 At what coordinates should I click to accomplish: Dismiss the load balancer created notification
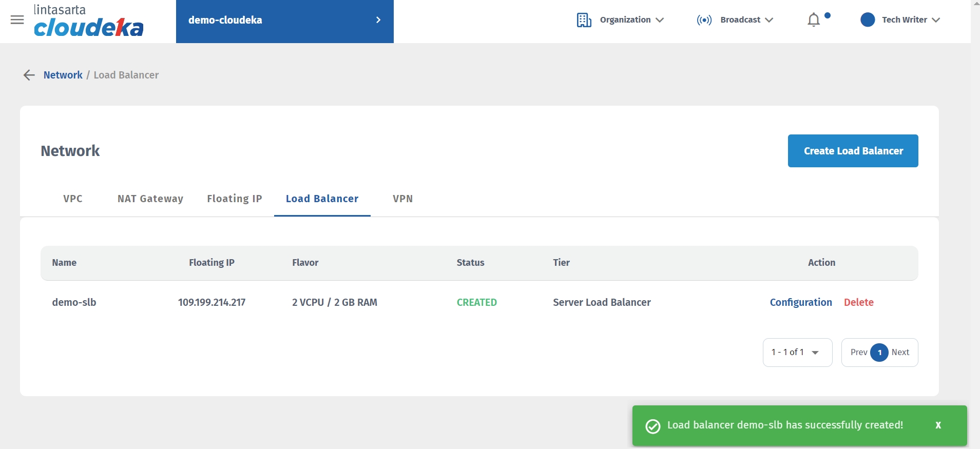pos(938,425)
